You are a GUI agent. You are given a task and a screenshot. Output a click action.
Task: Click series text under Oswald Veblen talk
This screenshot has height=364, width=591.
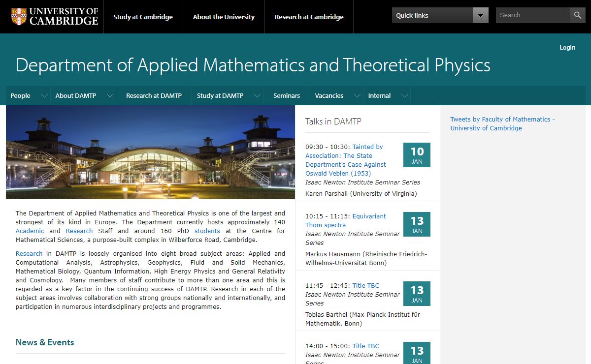pyautogui.click(x=362, y=182)
